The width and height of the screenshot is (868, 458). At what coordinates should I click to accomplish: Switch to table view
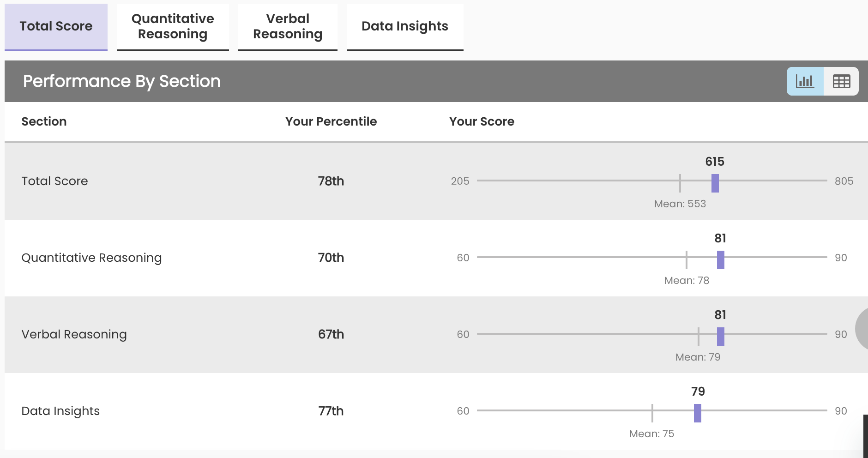(841, 81)
